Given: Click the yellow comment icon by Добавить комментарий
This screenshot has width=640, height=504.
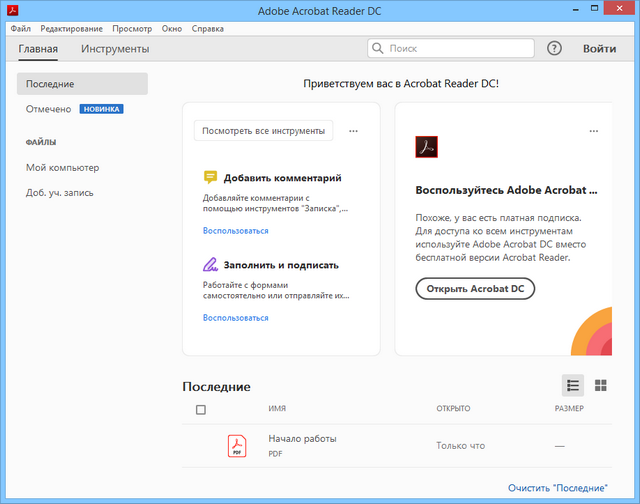Looking at the screenshot, I should [210, 177].
